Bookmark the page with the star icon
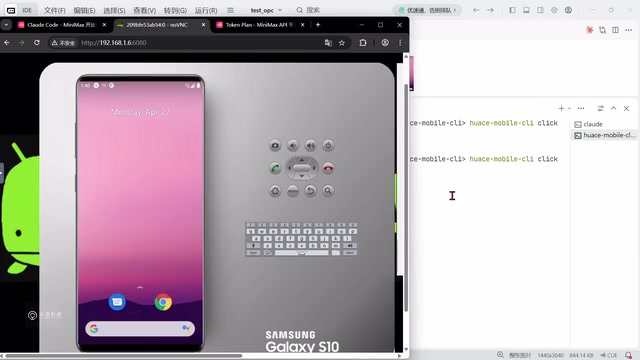Image resolution: width=640 pixels, height=360 pixels. tap(342, 42)
